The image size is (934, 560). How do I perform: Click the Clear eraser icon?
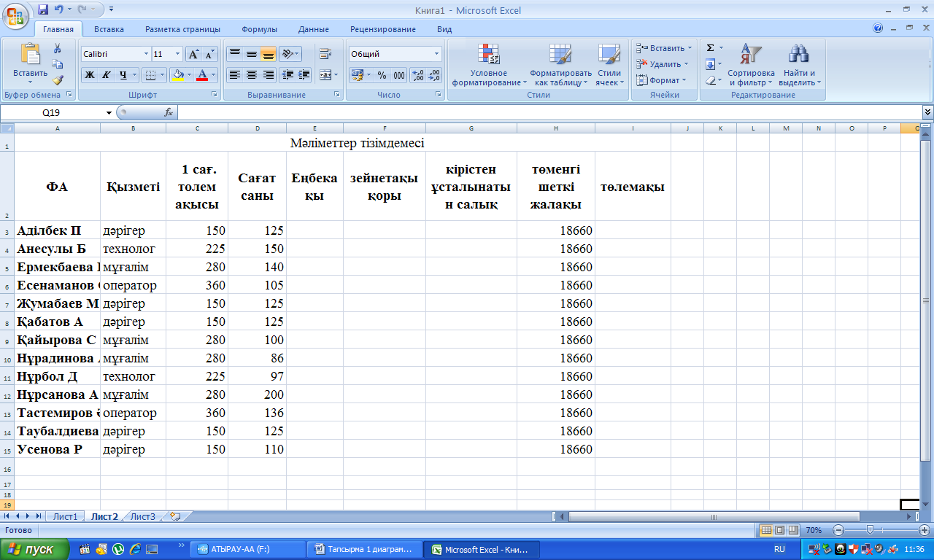(x=711, y=80)
